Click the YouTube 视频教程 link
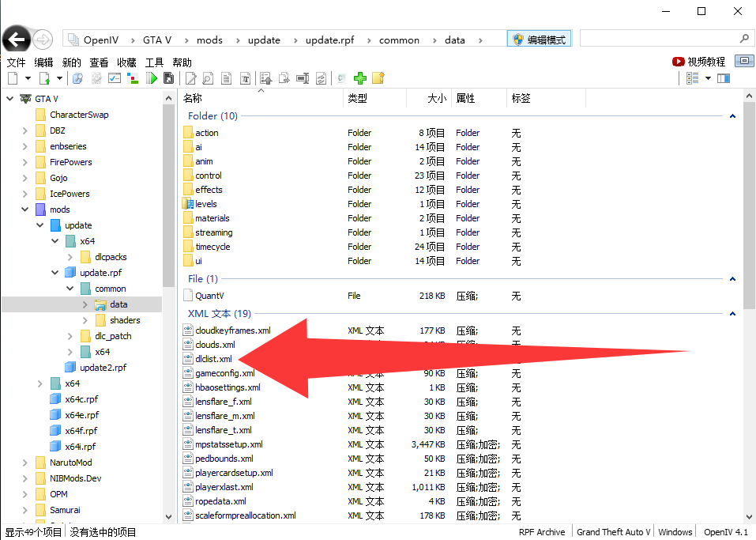Image resolution: width=756 pixels, height=540 pixels. pyautogui.click(x=698, y=62)
